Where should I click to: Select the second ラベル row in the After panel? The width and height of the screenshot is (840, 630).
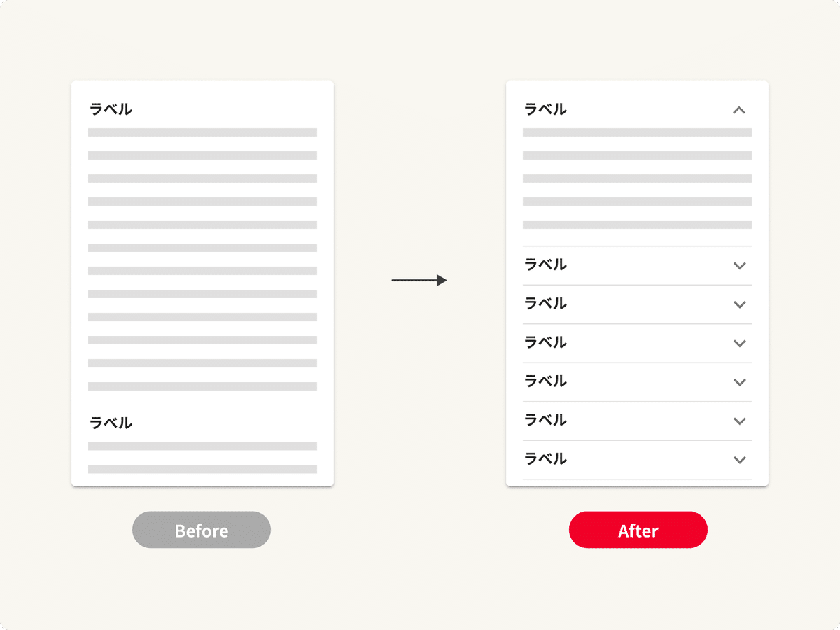point(545,265)
